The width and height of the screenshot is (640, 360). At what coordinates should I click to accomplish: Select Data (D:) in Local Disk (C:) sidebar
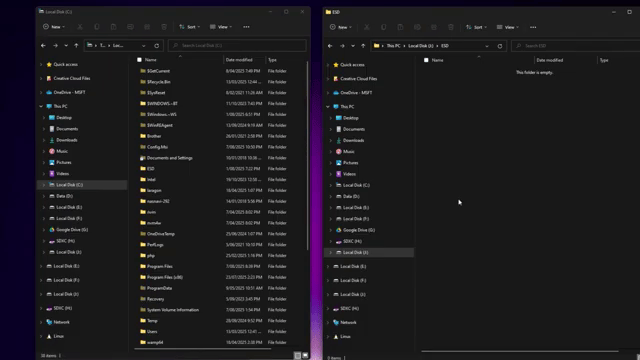[x=64, y=196]
